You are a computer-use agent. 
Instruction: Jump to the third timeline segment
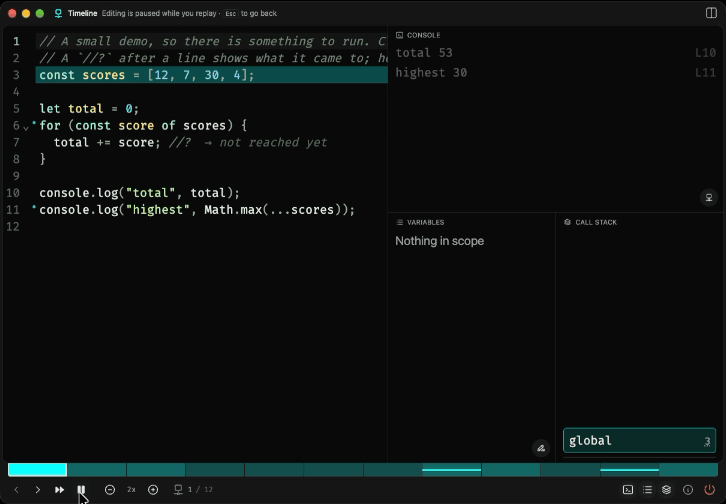[x=156, y=470]
